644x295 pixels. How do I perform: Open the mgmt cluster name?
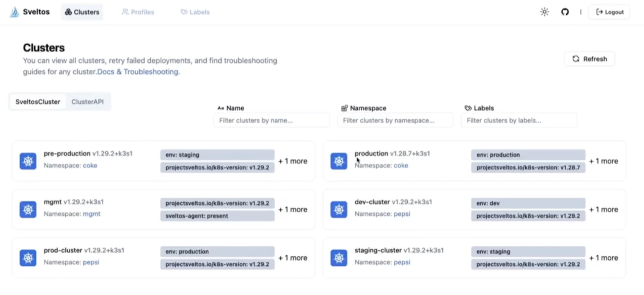click(53, 202)
